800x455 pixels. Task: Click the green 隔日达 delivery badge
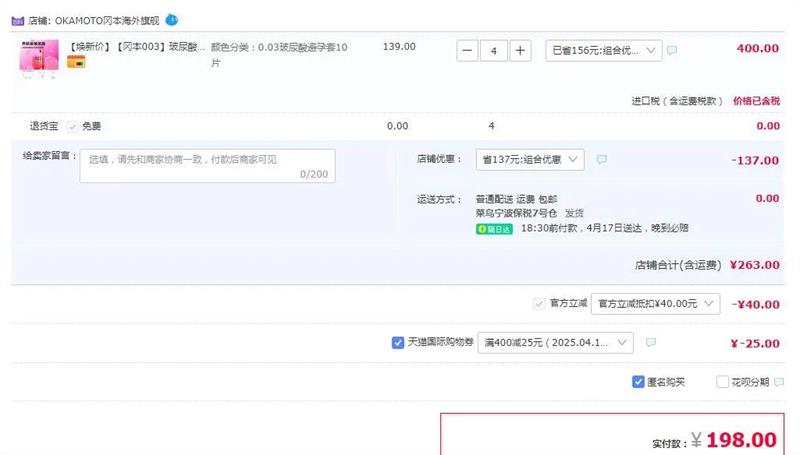tap(494, 229)
